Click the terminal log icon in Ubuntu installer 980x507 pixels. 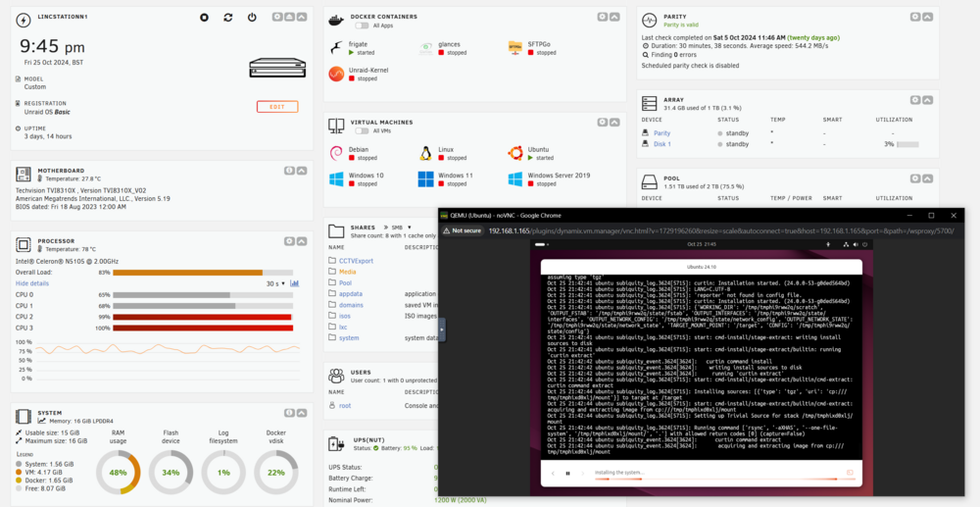850,473
